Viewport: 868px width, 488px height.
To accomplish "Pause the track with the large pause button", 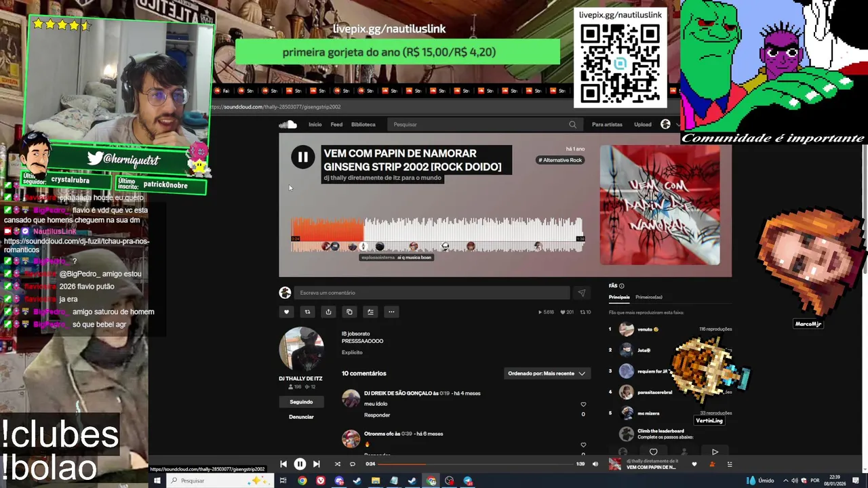I will point(302,157).
